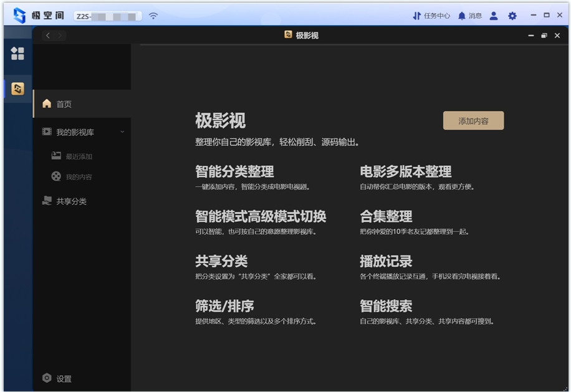Click the 极空间 logo icon
The image size is (571, 392).
click(x=19, y=16)
